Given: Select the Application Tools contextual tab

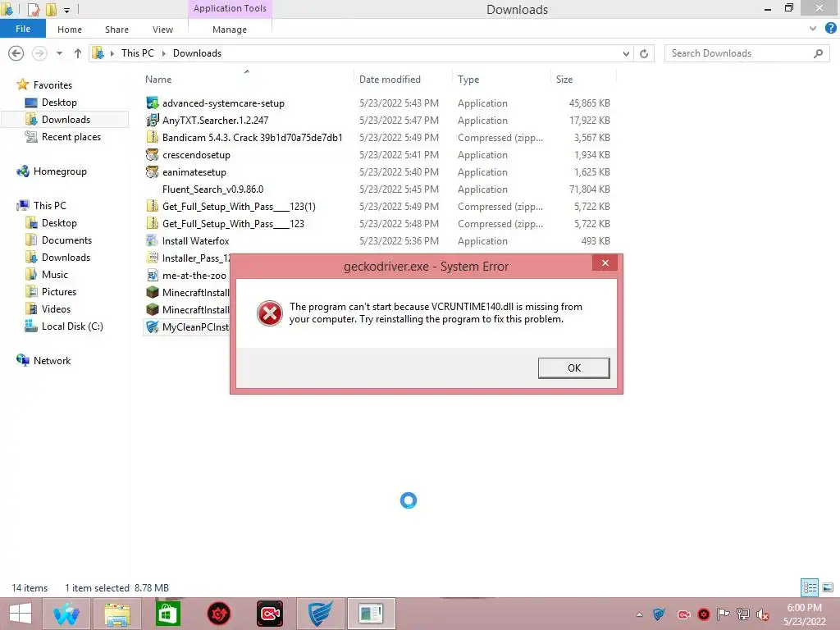Looking at the screenshot, I should click(x=230, y=8).
